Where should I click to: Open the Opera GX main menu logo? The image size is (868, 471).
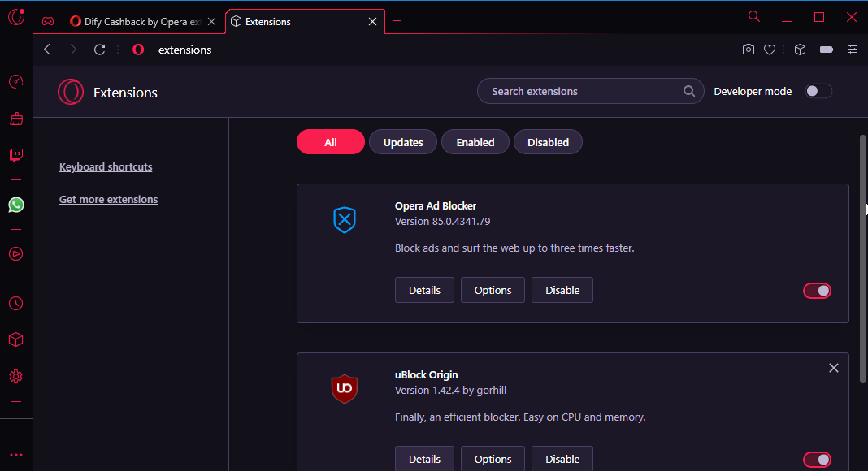point(16,16)
